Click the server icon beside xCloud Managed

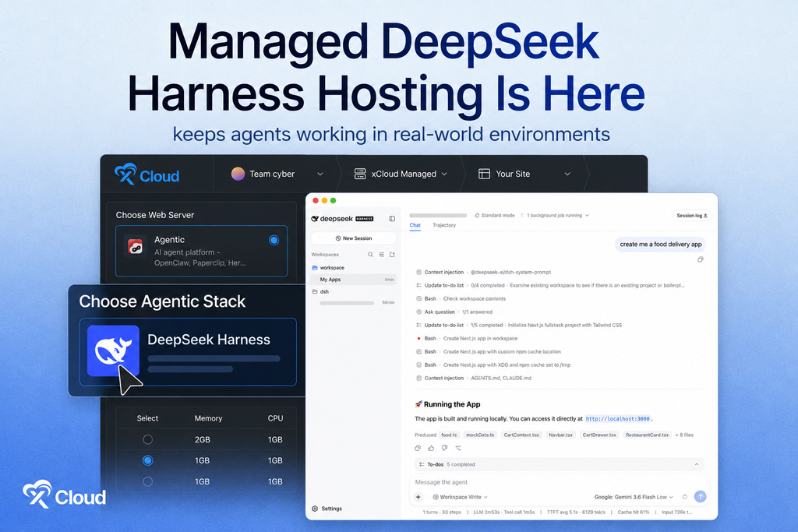click(360, 174)
